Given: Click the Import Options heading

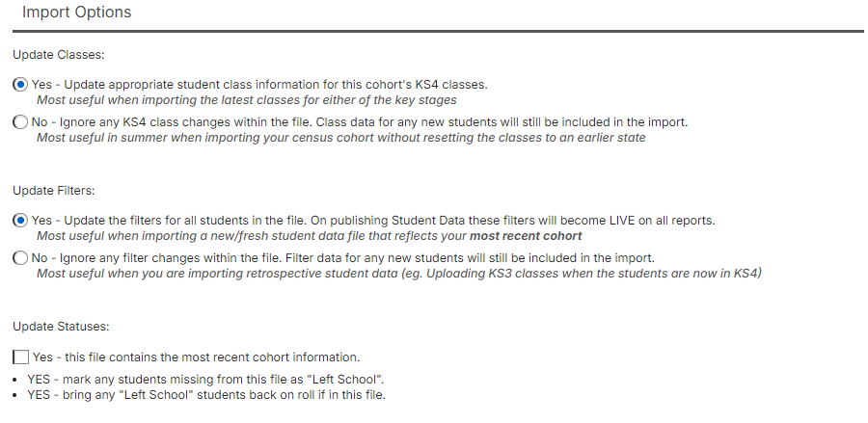Looking at the screenshot, I should point(76,13).
